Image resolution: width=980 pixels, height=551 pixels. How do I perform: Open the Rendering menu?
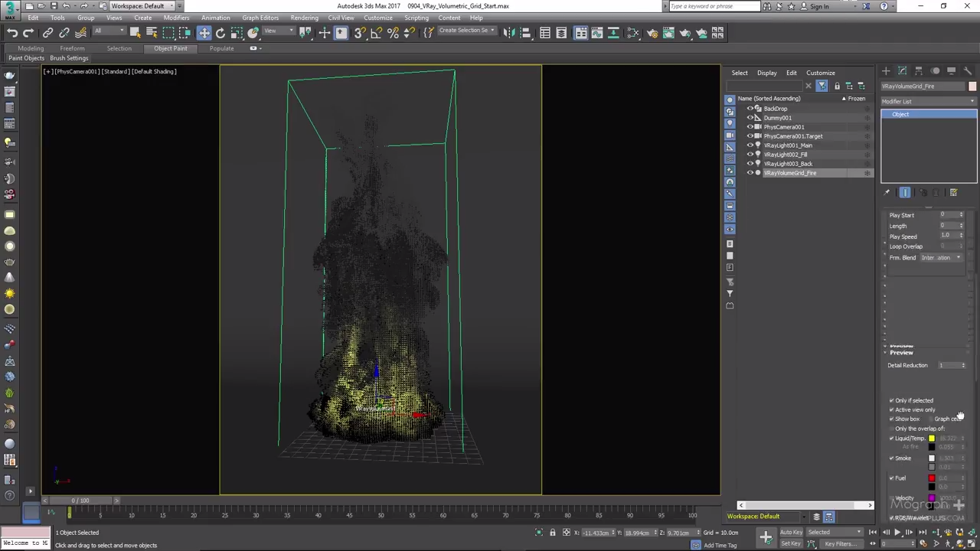304,18
